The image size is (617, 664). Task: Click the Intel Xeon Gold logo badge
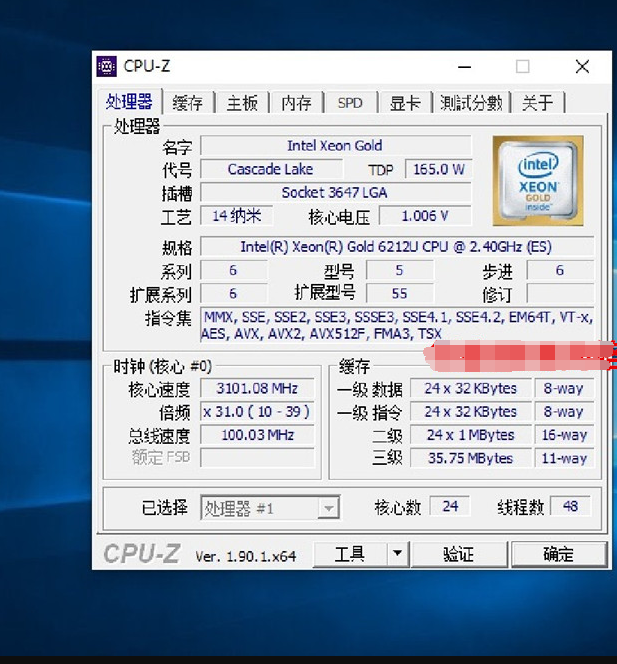[x=538, y=181]
